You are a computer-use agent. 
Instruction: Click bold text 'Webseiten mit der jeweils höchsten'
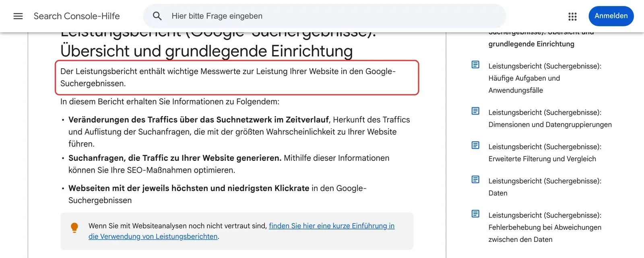click(189, 188)
